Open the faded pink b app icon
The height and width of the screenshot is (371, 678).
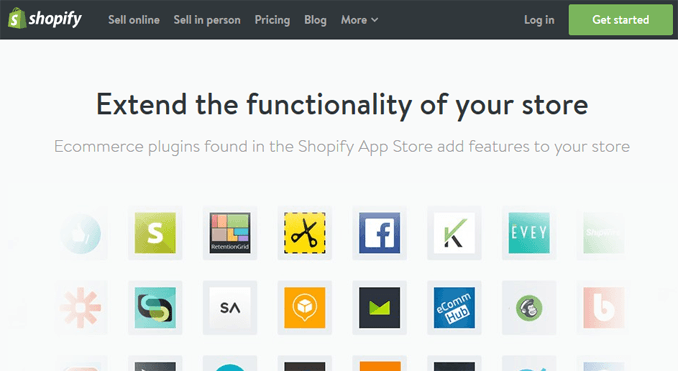tap(604, 307)
